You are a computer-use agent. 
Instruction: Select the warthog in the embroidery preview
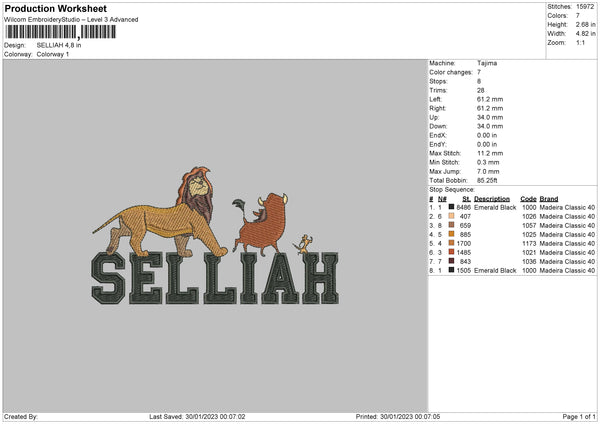pyautogui.click(x=261, y=224)
